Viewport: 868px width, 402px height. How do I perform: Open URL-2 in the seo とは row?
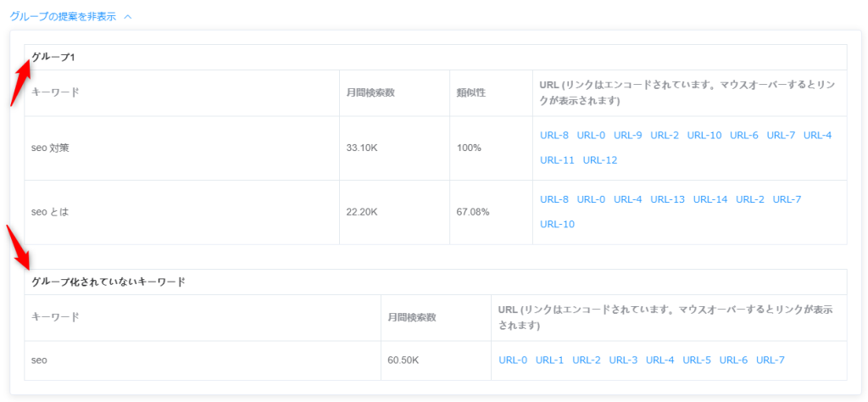coord(750,199)
